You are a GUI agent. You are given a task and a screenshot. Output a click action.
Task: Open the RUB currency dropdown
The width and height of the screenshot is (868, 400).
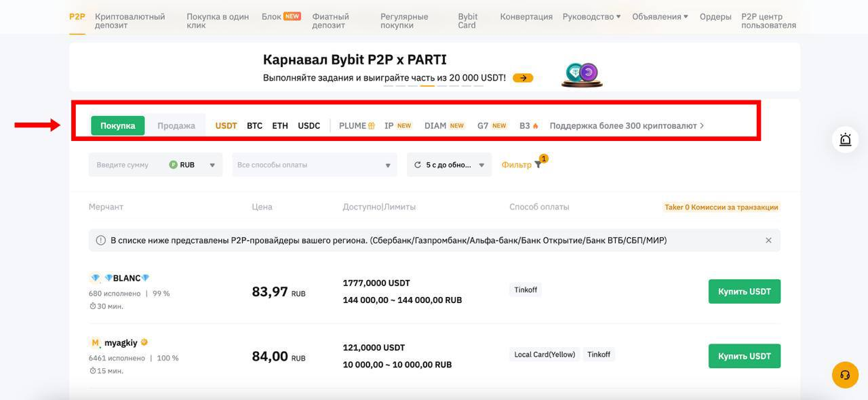click(x=193, y=165)
